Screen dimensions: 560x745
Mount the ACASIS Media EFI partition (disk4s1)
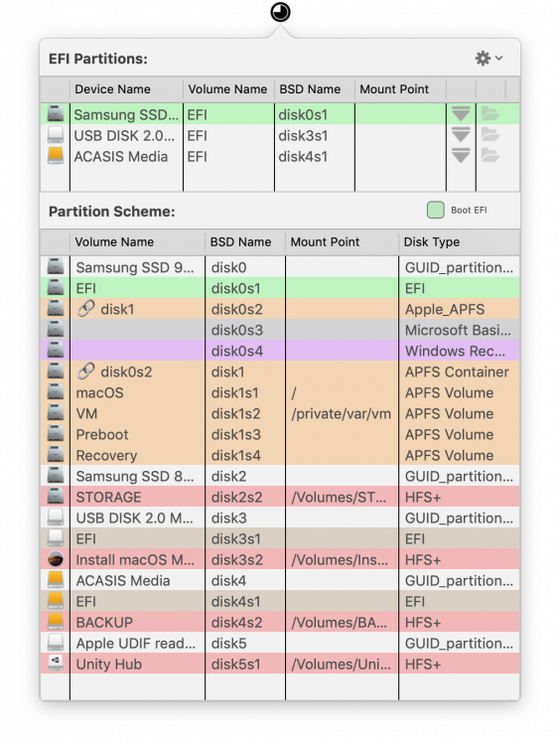pos(461,156)
